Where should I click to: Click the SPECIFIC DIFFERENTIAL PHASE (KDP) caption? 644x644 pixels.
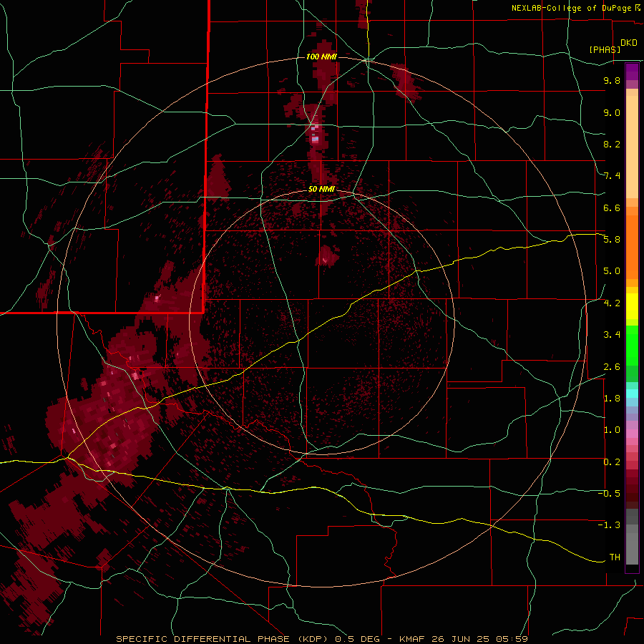(222, 639)
